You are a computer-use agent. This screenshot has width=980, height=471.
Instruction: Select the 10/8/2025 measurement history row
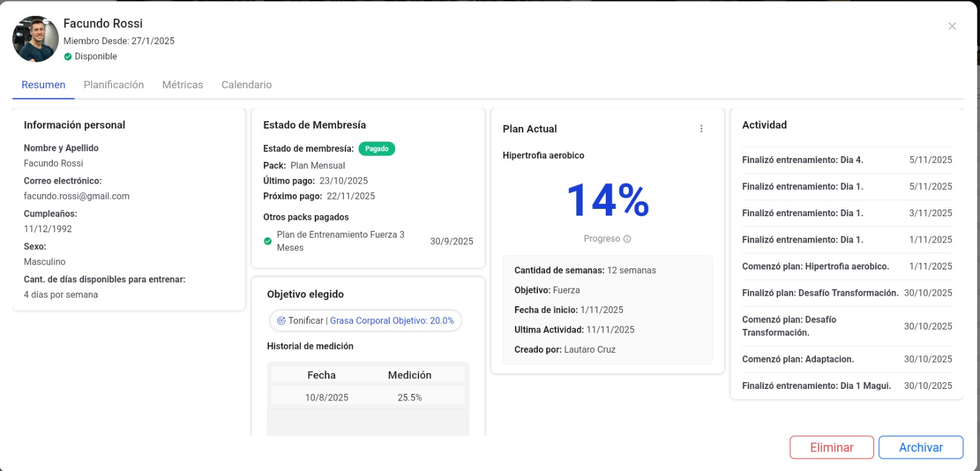[367, 398]
